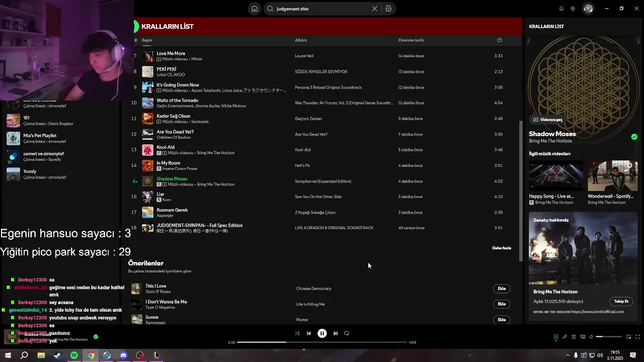Open Steam from the taskbar
This screenshot has height=362, width=644.
coord(57,355)
